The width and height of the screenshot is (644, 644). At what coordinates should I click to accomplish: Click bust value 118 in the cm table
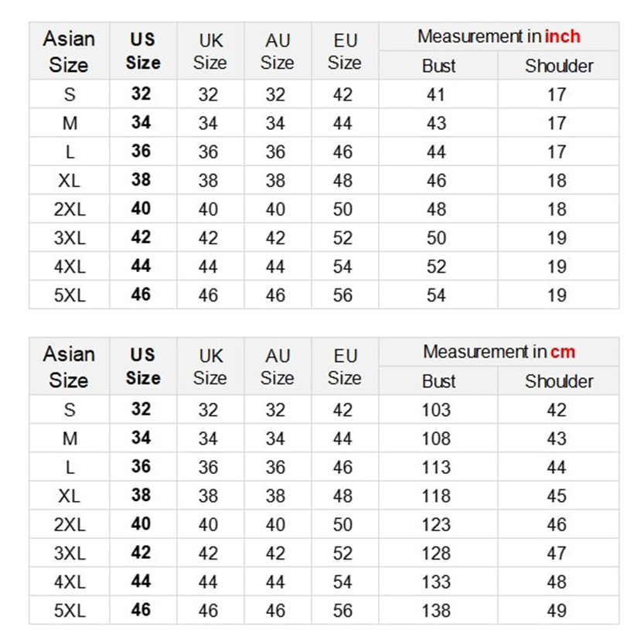tap(436, 496)
